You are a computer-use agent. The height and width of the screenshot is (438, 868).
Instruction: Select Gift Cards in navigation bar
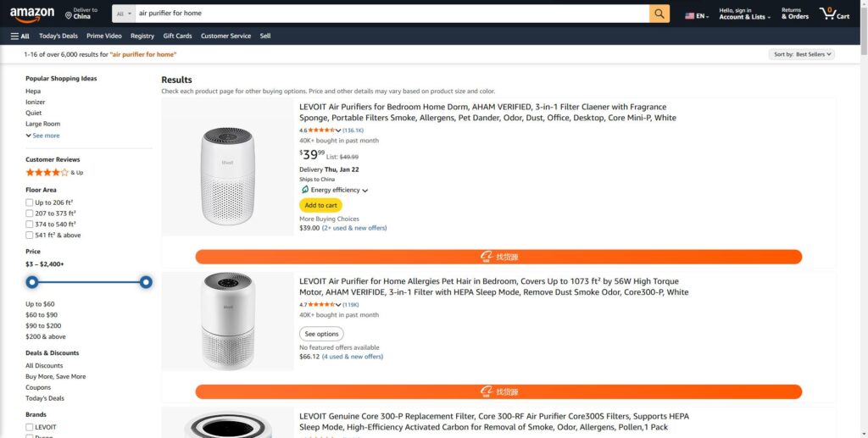click(x=177, y=36)
